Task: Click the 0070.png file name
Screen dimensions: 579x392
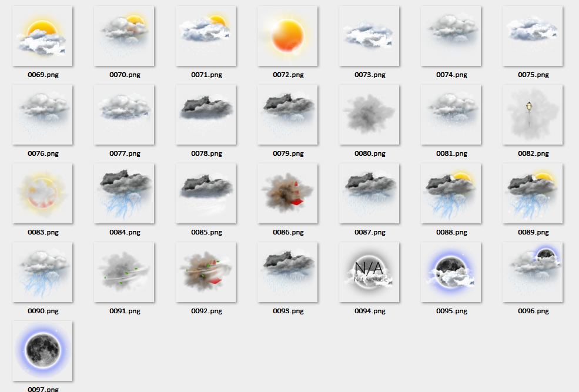Action: coord(125,75)
